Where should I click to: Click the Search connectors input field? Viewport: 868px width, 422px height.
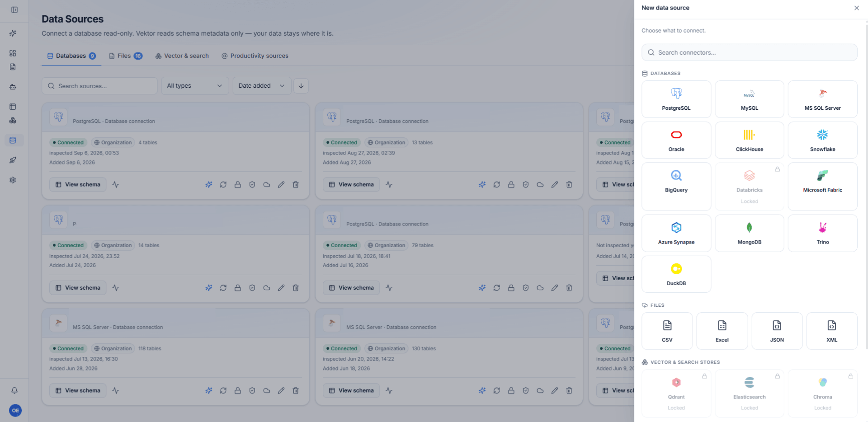click(x=749, y=52)
